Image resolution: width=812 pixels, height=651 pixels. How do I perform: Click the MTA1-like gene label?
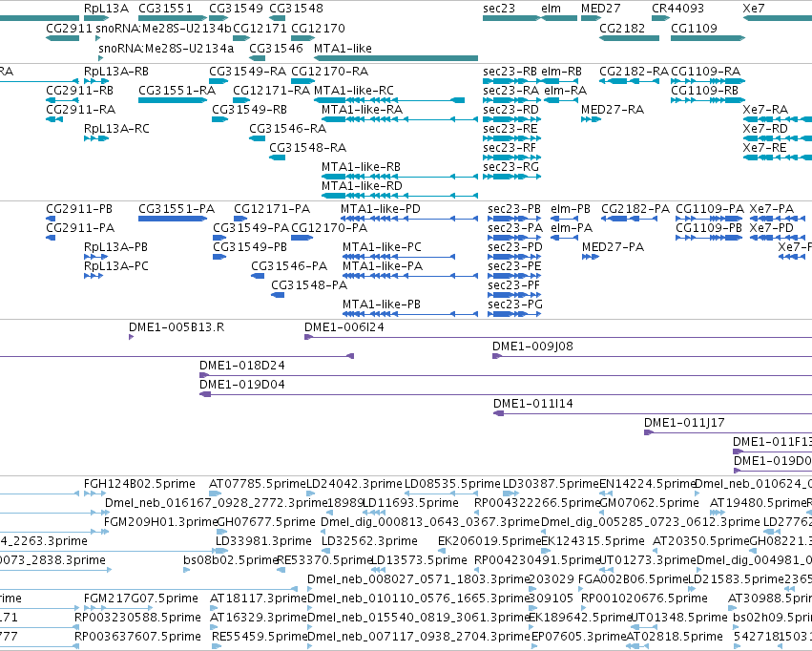[343, 48]
